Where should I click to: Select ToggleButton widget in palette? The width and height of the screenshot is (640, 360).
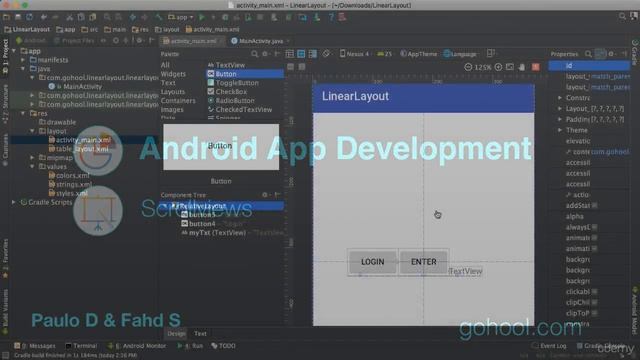point(237,83)
